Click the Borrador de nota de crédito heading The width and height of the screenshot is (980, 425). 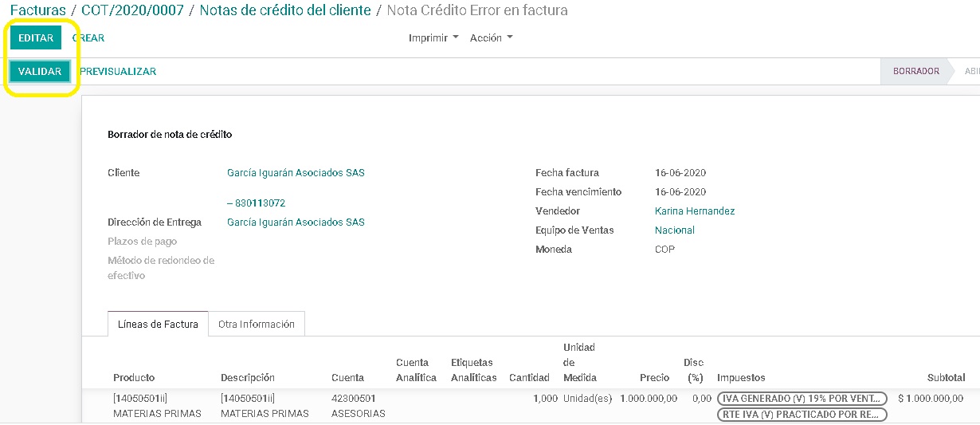[170, 134]
